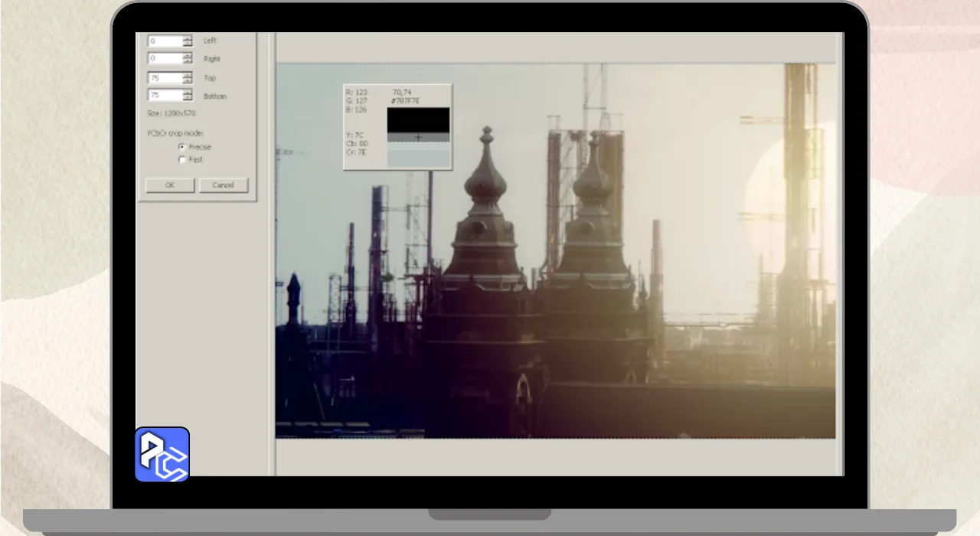Decrease the Left crop value with the down arrow
This screenshot has width=980, height=536.
coord(188,44)
